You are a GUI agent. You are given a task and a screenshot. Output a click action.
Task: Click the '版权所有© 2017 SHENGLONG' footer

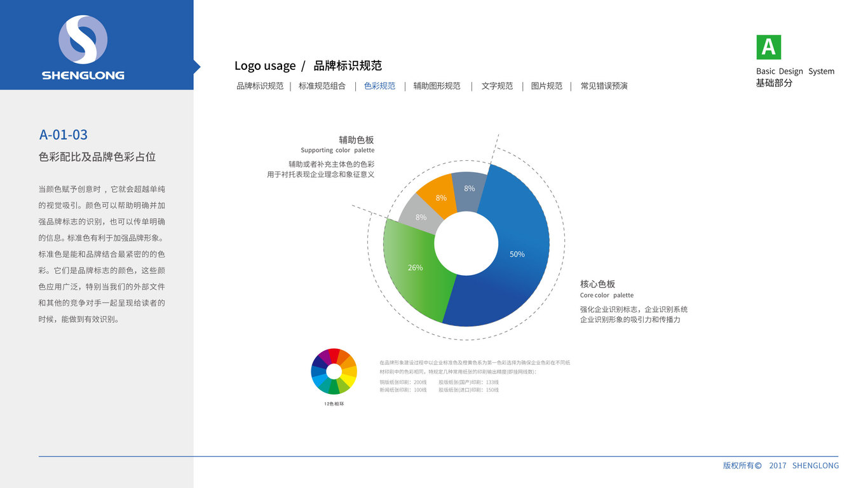pyautogui.click(x=781, y=465)
